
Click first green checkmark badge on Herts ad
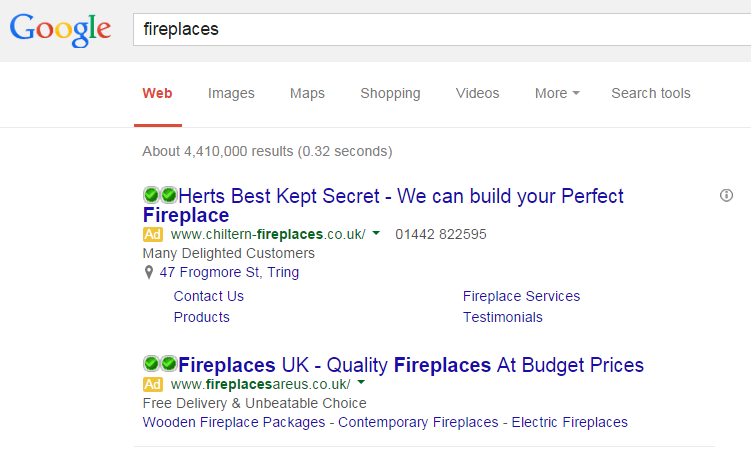[151, 195]
